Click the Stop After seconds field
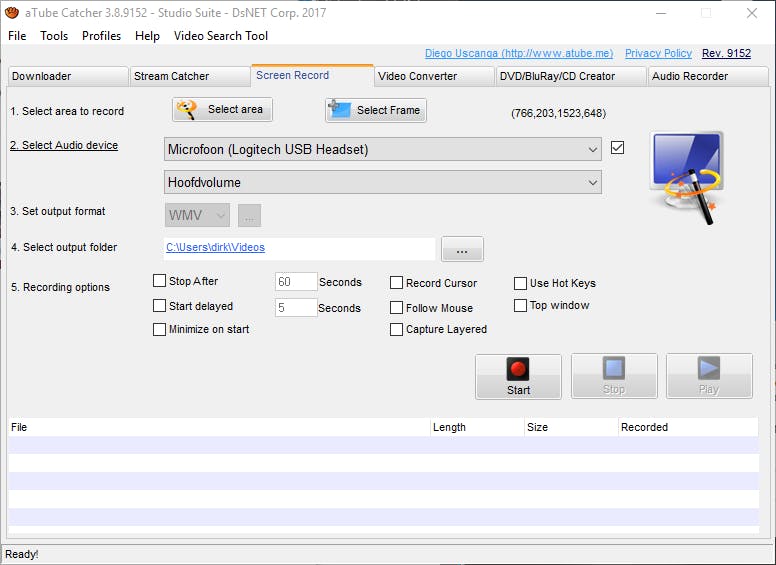 296,282
